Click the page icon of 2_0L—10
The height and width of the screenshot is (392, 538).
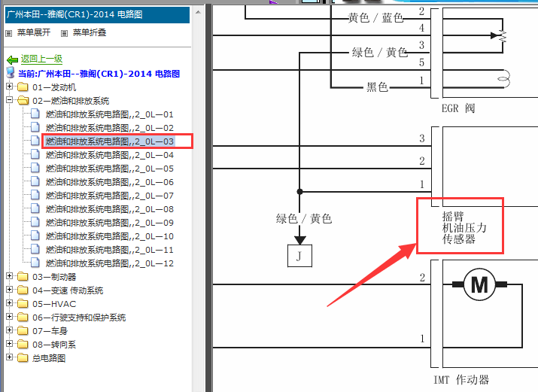(x=35, y=236)
